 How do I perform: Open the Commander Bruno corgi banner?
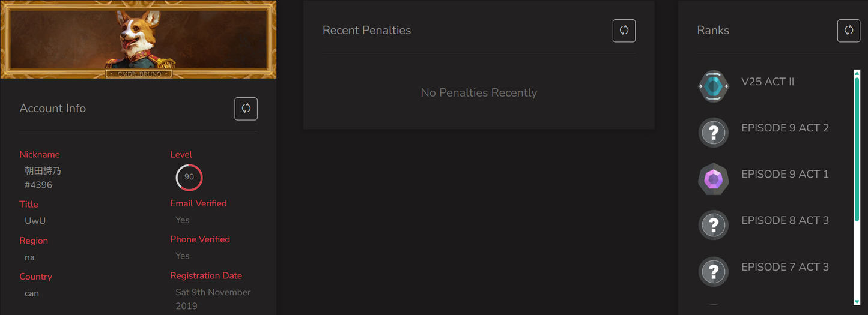(x=138, y=40)
